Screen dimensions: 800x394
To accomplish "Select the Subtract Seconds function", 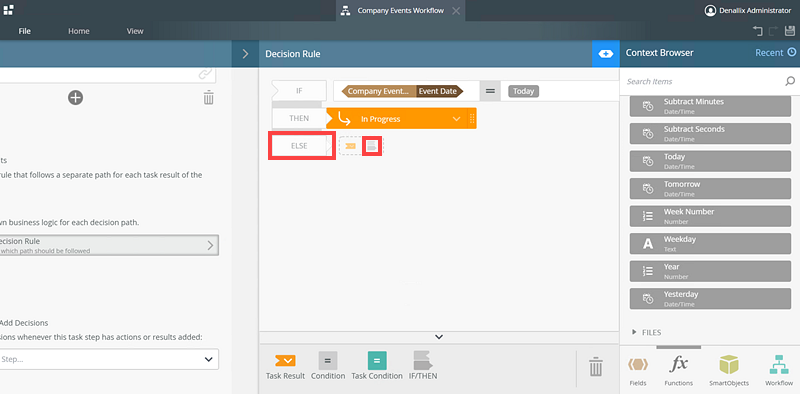I will (710, 133).
